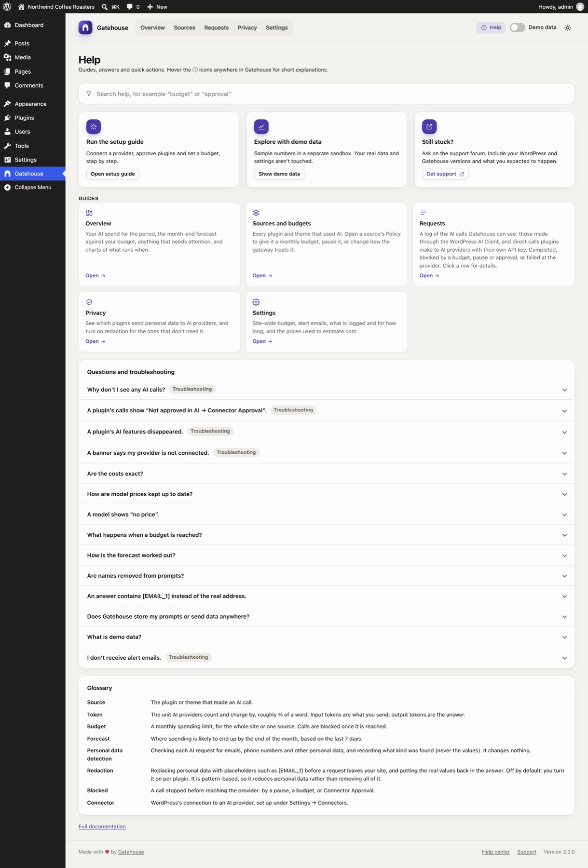The height and width of the screenshot is (868, 588).
Task: Click Open link on Requests guide card
Action: [x=429, y=276]
